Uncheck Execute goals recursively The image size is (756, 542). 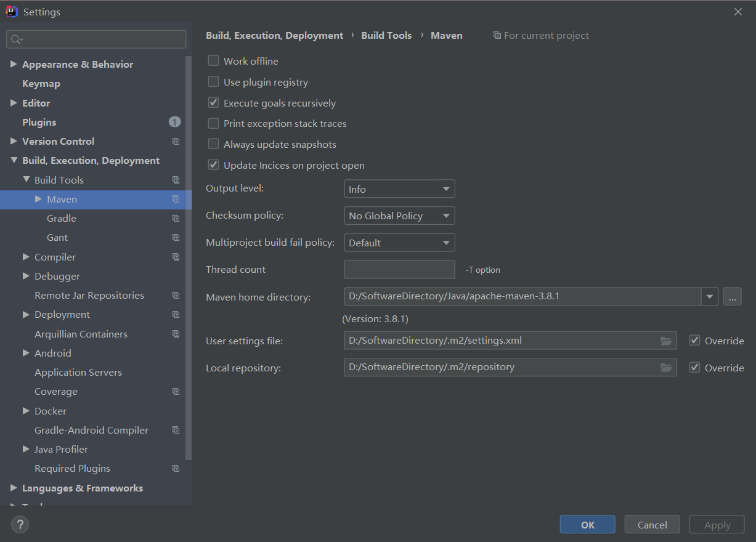tap(213, 103)
